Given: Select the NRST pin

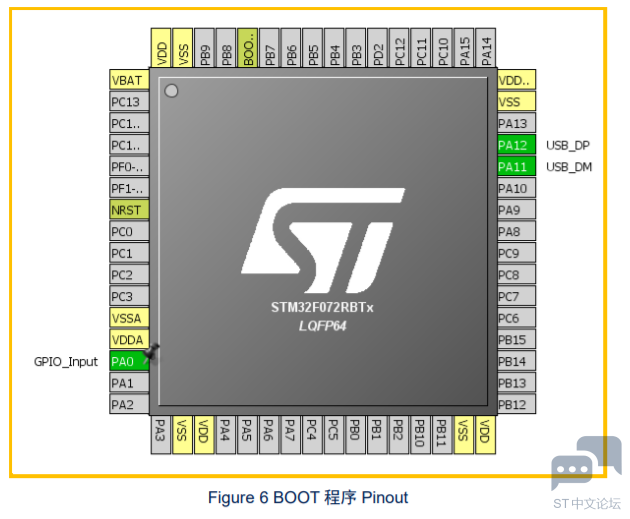Looking at the screenshot, I should pos(129,210).
